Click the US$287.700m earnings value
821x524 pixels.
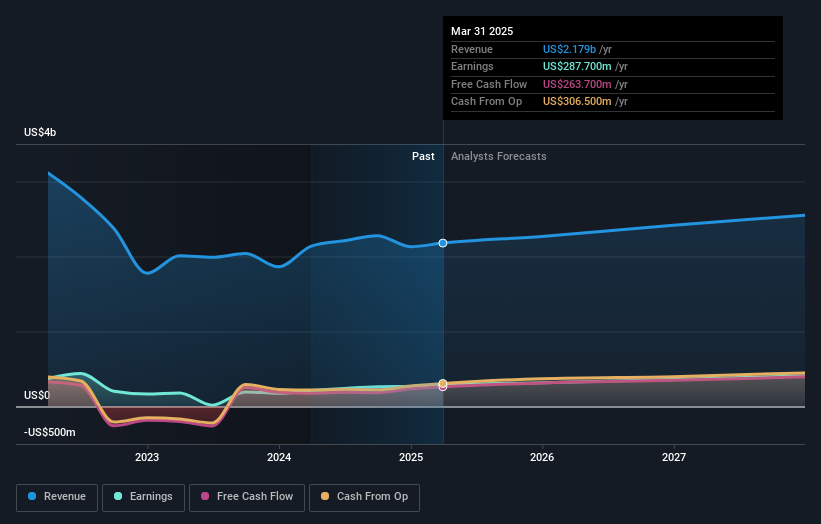click(577, 66)
